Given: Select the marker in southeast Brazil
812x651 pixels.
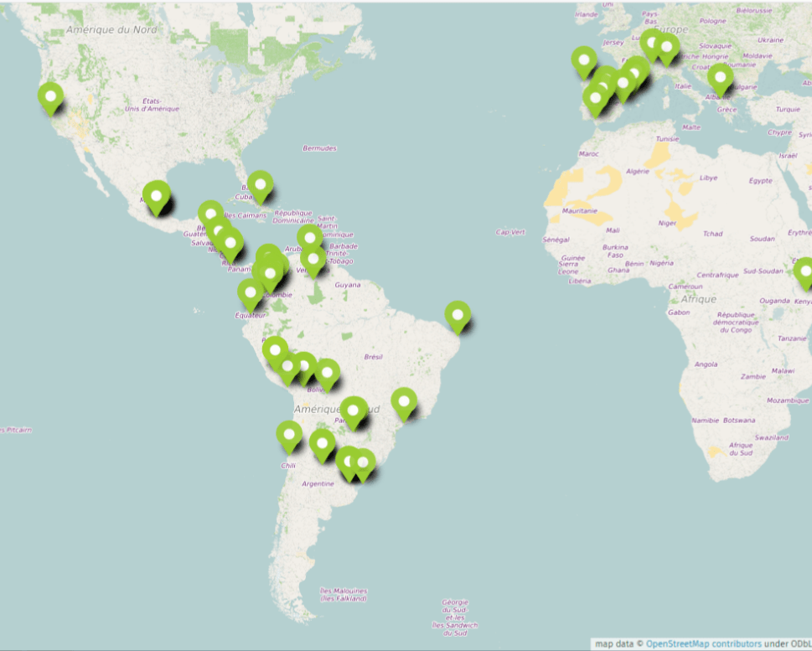Looking at the screenshot, I should [404, 403].
